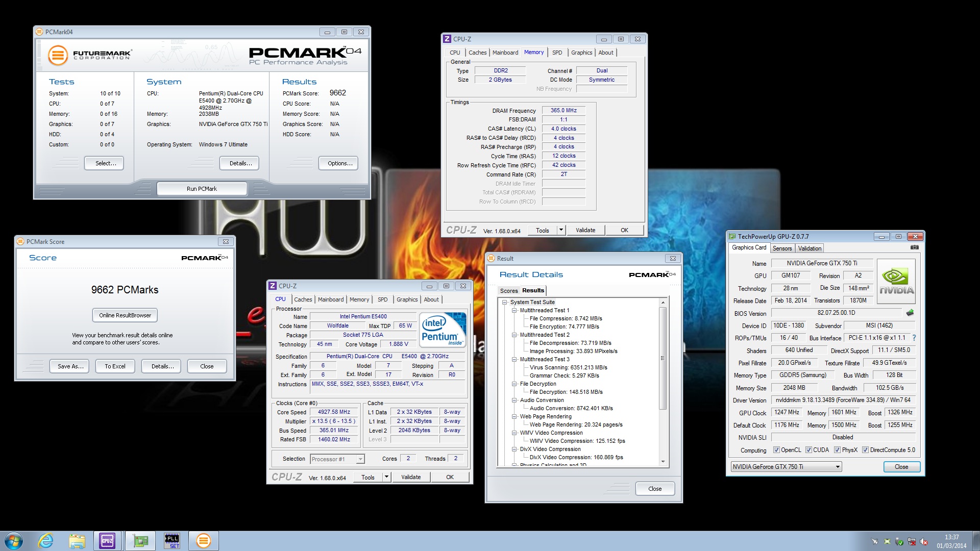Open Tools dropdown arrow in CPU-Z CPU window
Viewport: 980px width, 551px height.
click(x=386, y=477)
